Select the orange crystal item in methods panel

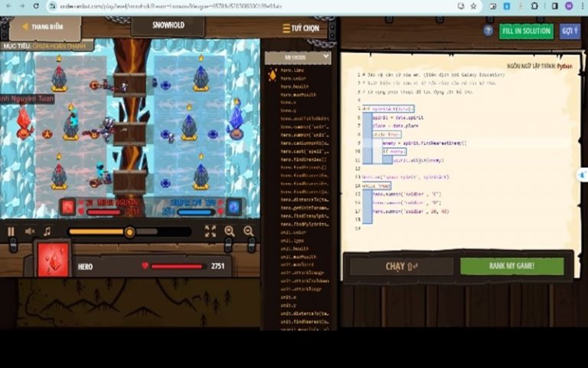273,74
